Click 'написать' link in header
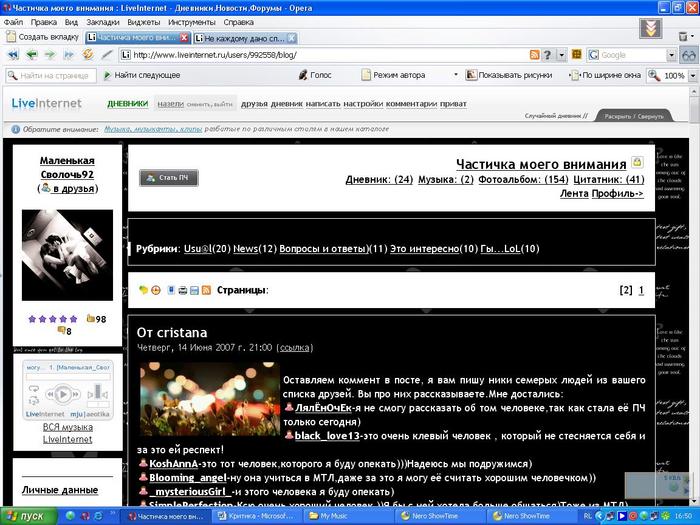The image size is (700, 525). [323, 104]
